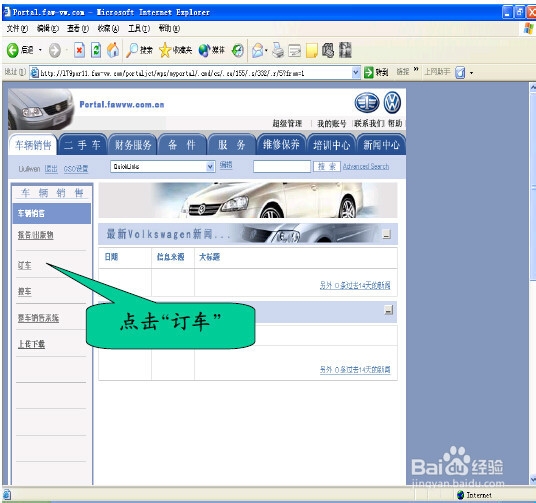Click the 帮助 link in the page header
Viewport: 536px width, 503px height.
(x=395, y=123)
